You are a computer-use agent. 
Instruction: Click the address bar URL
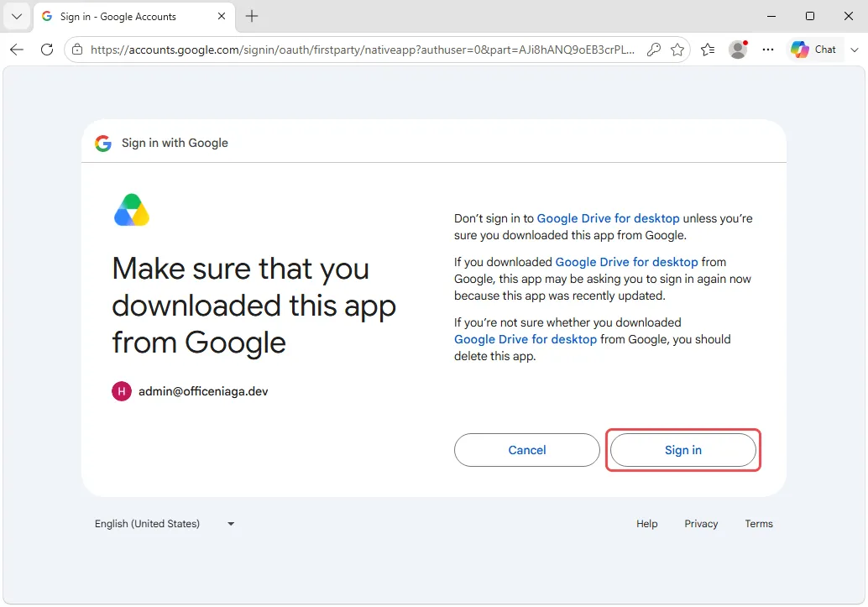coord(363,50)
